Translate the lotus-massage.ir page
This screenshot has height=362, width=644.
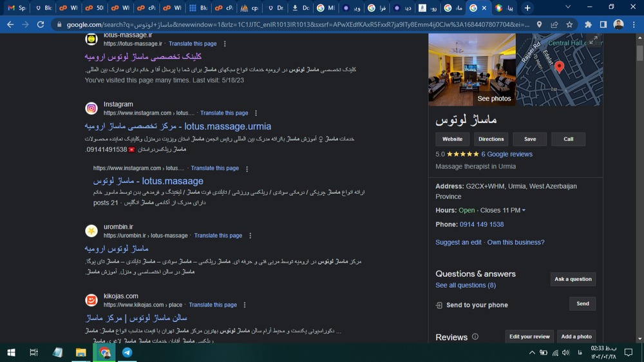[193, 44]
